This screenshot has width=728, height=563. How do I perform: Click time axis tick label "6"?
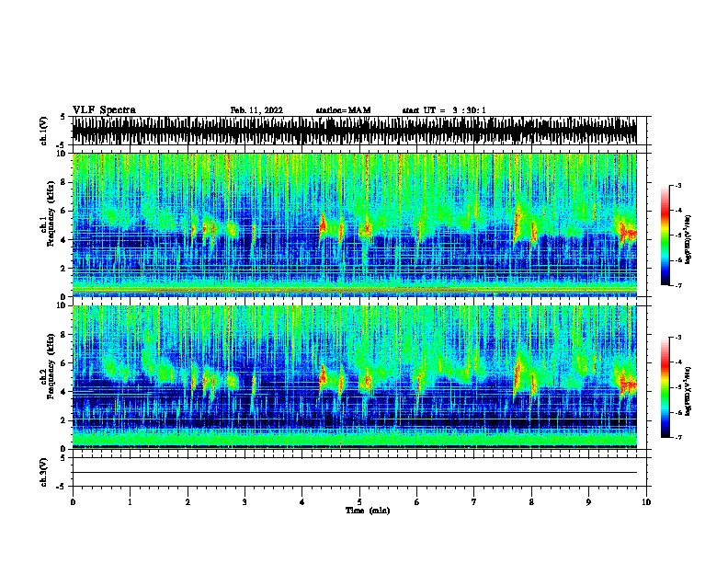(416, 502)
